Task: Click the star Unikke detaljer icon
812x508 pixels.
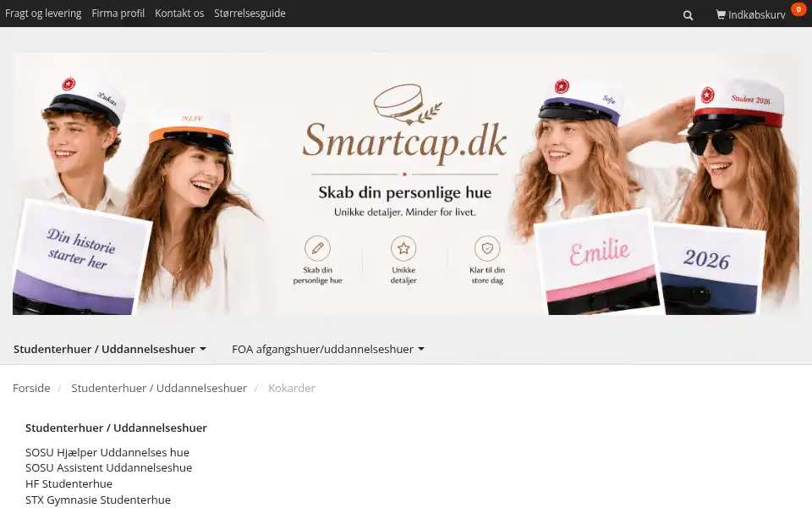Action: pos(403,248)
